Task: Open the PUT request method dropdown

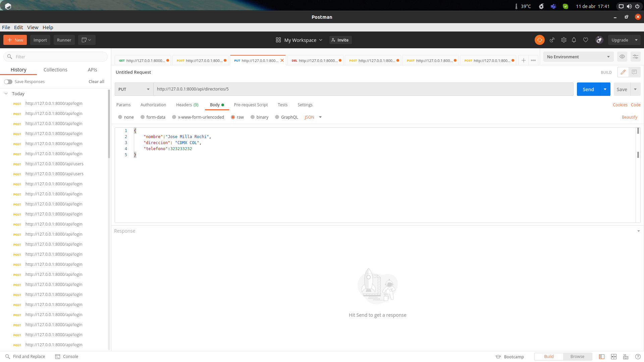Action: [133, 89]
